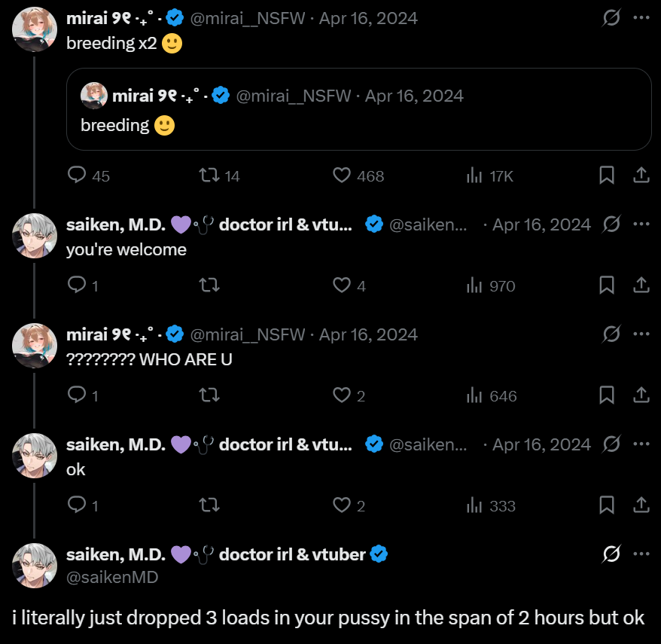Open the Grok icon on top post
This screenshot has width=661, height=644.
(612, 17)
